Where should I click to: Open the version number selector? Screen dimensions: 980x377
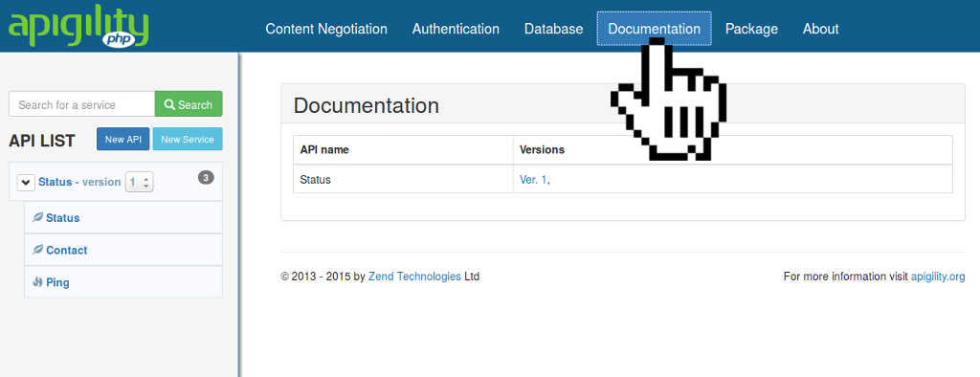click(140, 183)
